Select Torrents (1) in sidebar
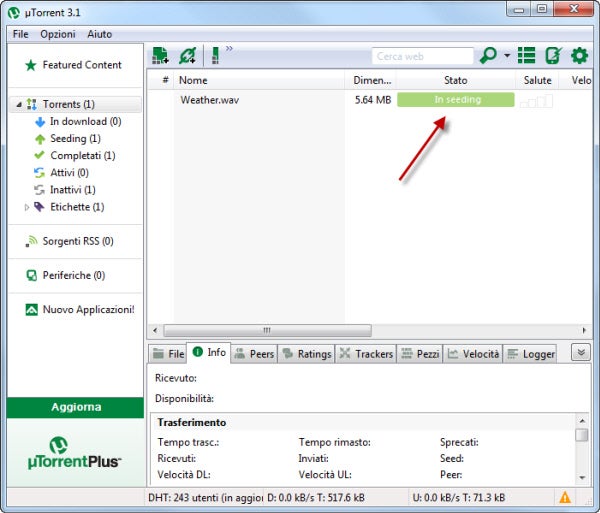The height and width of the screenshot is (513, 600). pyautogui.click(x=75, y=104)
